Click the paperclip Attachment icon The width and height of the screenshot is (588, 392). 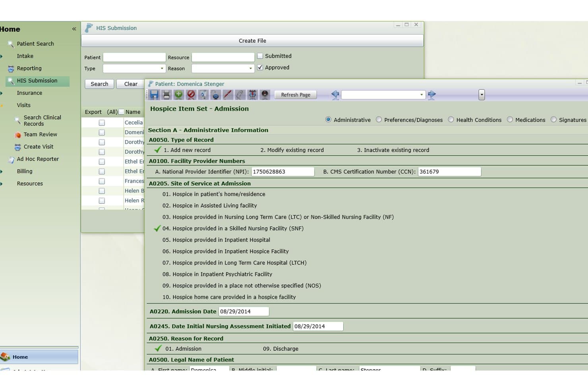(x=240, y=95)
